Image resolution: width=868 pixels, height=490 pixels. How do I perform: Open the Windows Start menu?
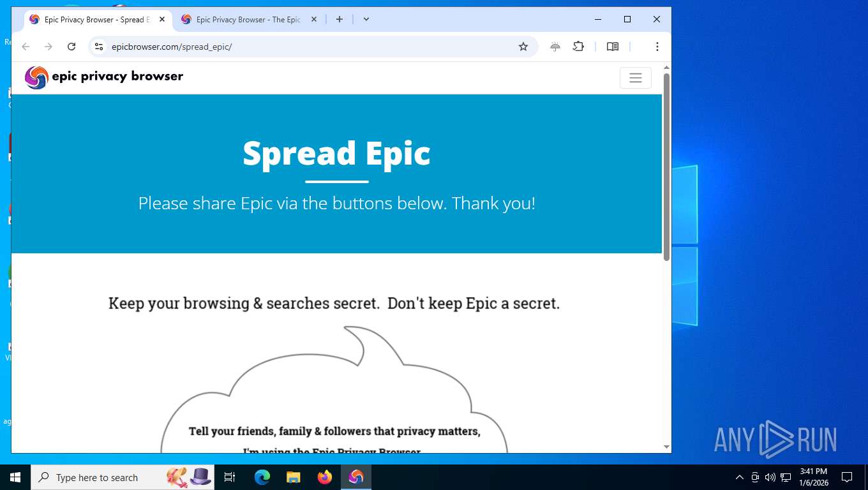15,477
